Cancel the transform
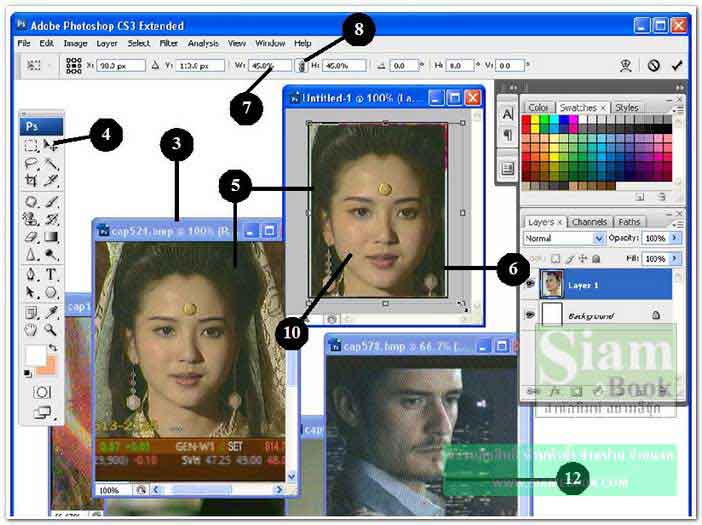The width and height of the screenshot is (702, 525). [x=653, y=66]
